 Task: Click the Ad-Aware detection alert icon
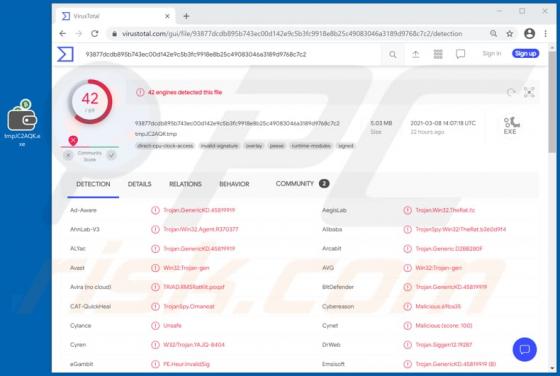pos(155,210)
